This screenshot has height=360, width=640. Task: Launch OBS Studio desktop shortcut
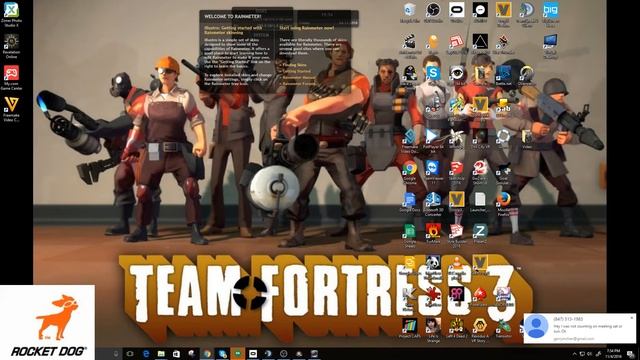[433, 13]
